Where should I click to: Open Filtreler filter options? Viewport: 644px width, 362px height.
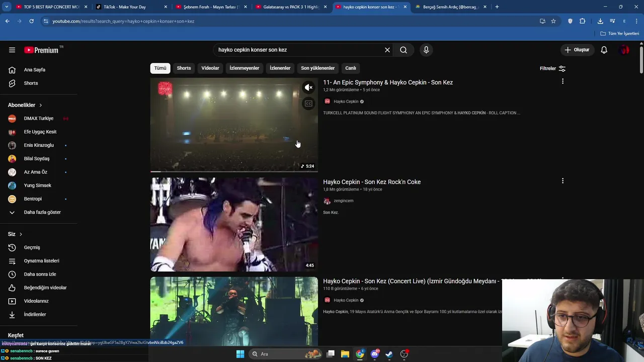tap(552, 68)
